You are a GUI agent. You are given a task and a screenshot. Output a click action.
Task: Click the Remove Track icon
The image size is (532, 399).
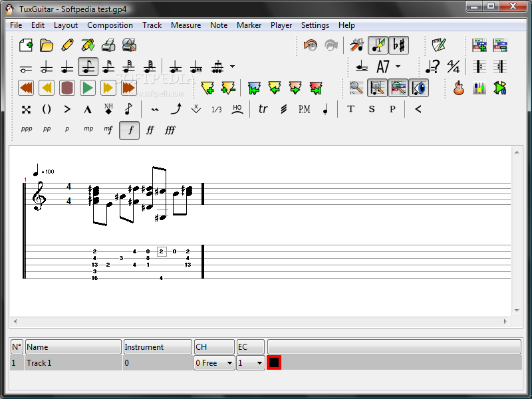[x=500, y=45]
